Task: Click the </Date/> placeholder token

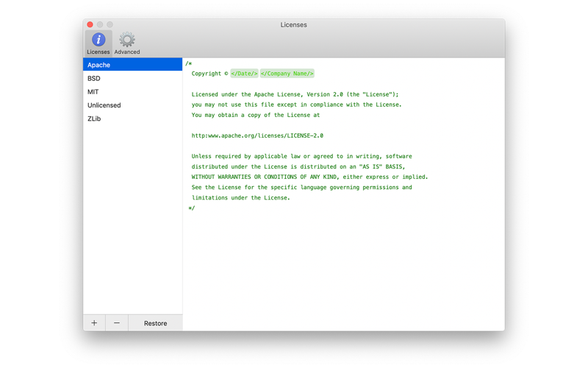Action: [x=244, y=74]
